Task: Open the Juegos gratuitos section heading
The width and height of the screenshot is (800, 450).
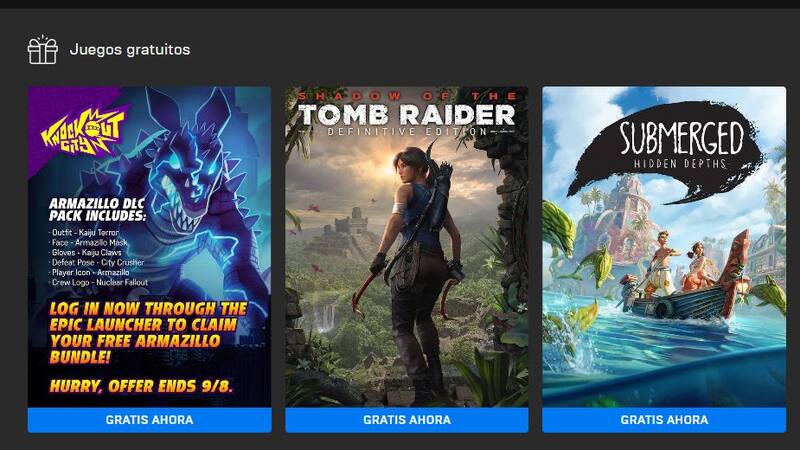Action: point(130,49)
